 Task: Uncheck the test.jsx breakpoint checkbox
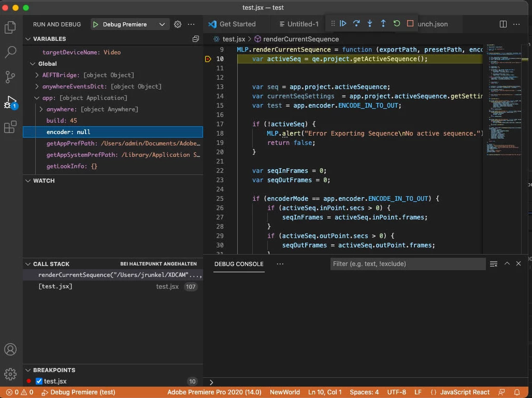pos(39,381)
